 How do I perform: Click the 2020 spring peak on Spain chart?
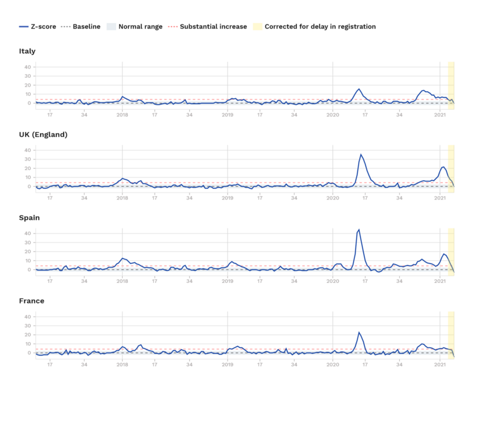click(359, 230)
